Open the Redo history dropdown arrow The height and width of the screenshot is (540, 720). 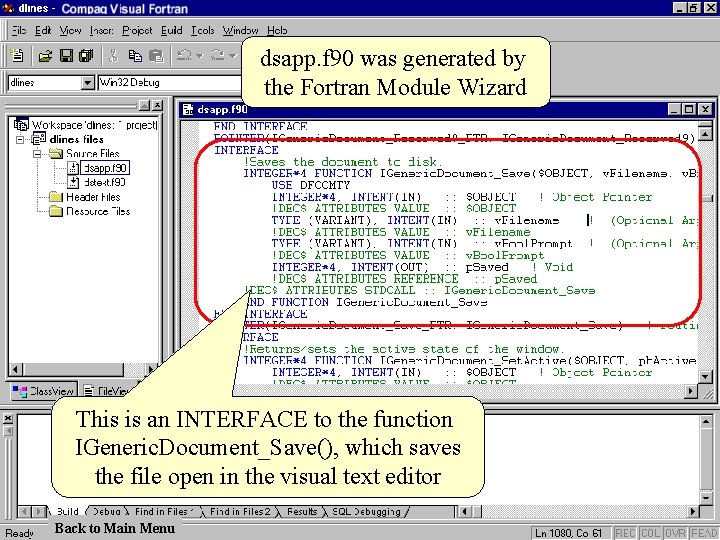(x=233, y=56)
